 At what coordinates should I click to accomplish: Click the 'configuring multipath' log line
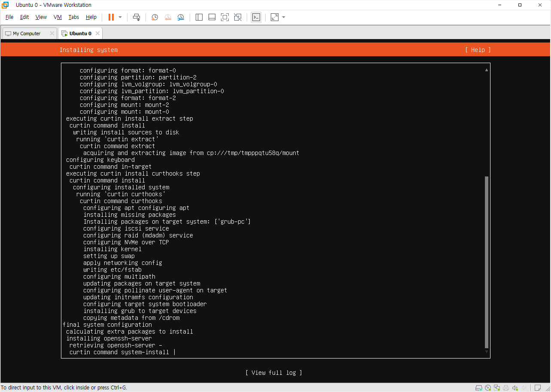[119, 277]
